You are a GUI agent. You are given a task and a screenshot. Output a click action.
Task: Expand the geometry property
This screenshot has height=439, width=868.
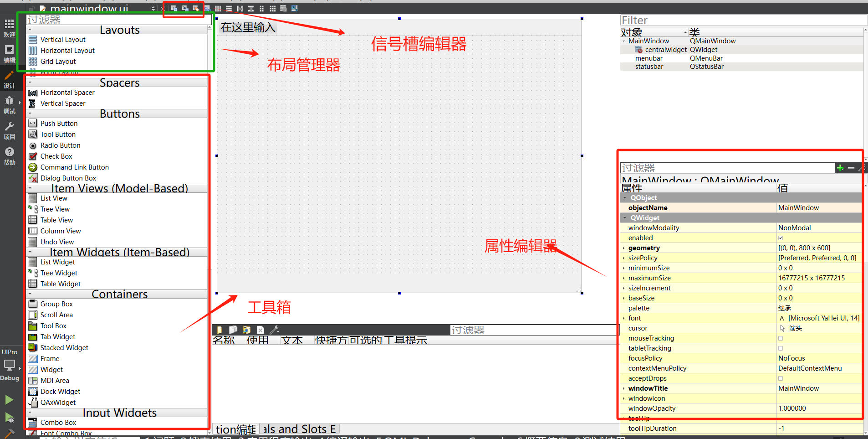click(624, 248)
